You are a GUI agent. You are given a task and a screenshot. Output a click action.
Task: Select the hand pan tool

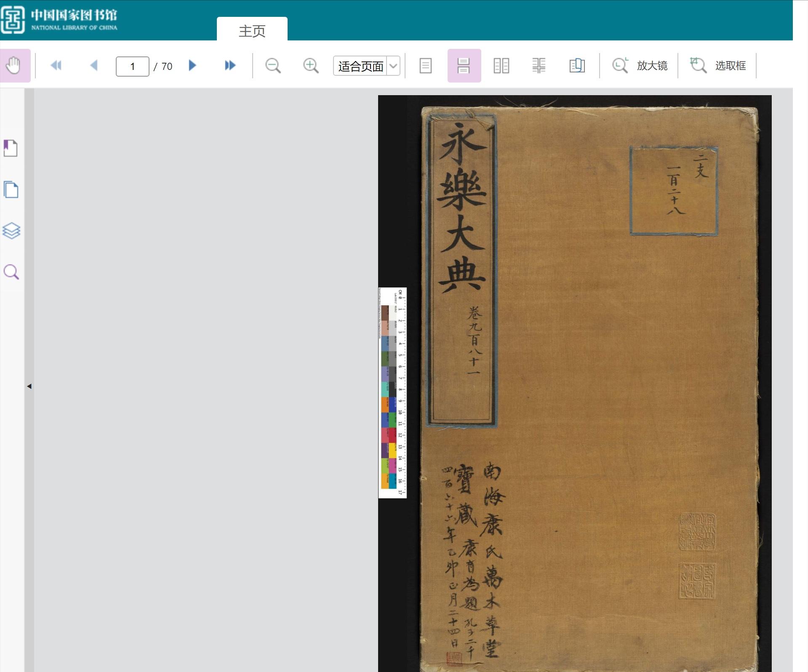tap(15, 66)
